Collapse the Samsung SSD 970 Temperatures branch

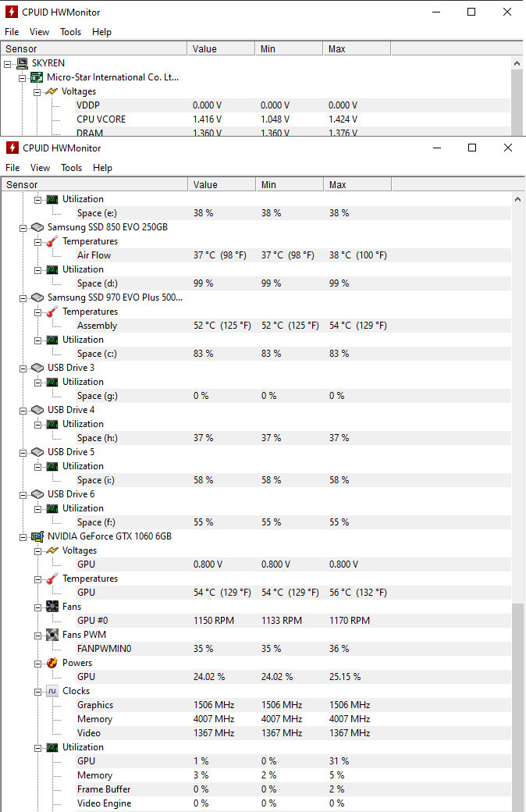coord(38,312)
